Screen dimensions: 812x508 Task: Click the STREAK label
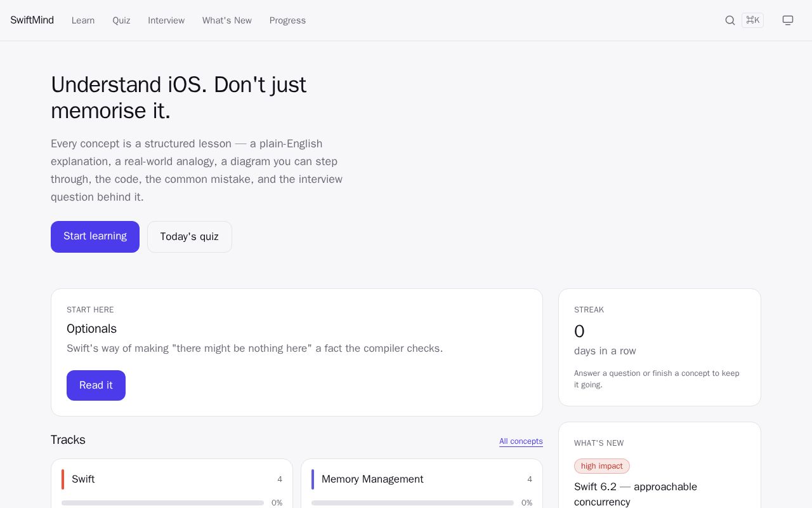point(589,310)
